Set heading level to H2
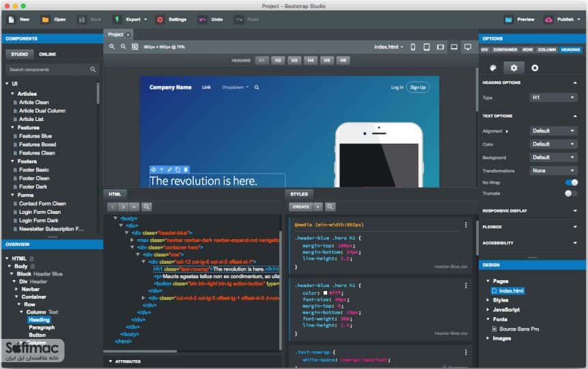Screen dimensions: 588x369 (278, 60)
